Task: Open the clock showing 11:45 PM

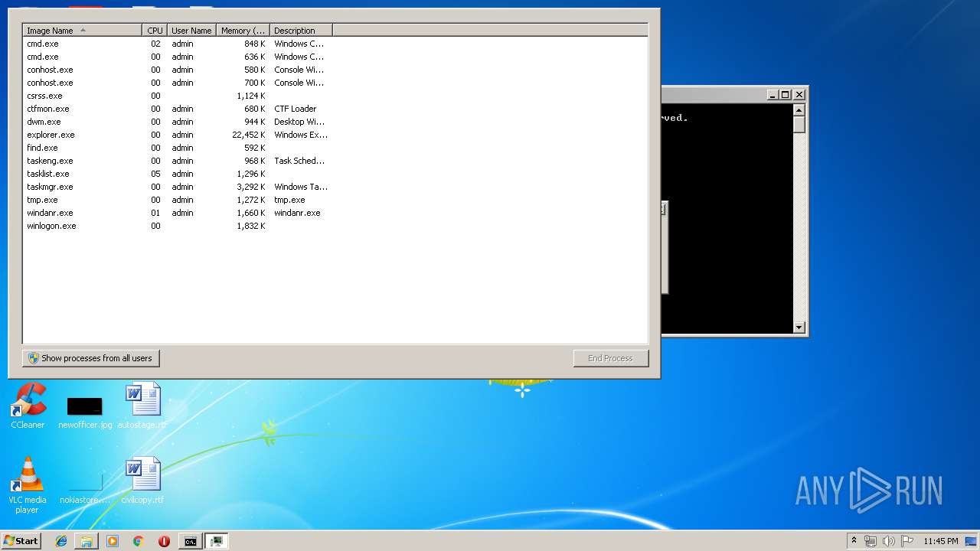Action: click(x=940, y=541)
